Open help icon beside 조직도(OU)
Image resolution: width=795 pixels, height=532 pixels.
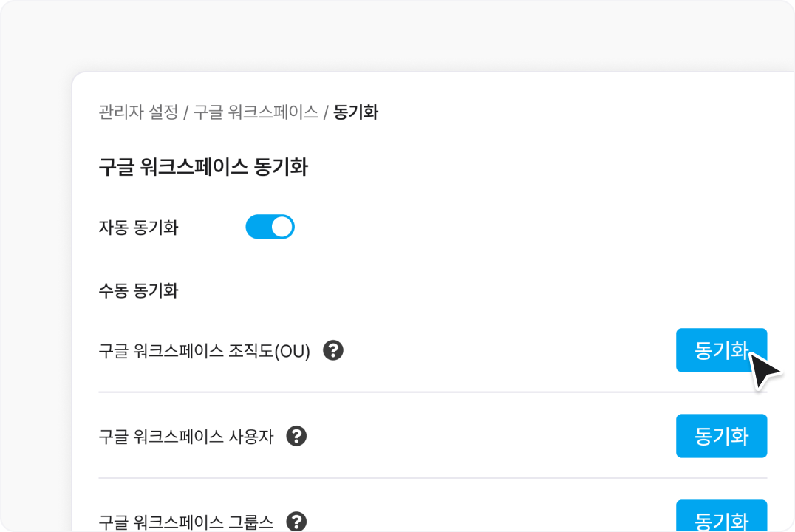333,350
